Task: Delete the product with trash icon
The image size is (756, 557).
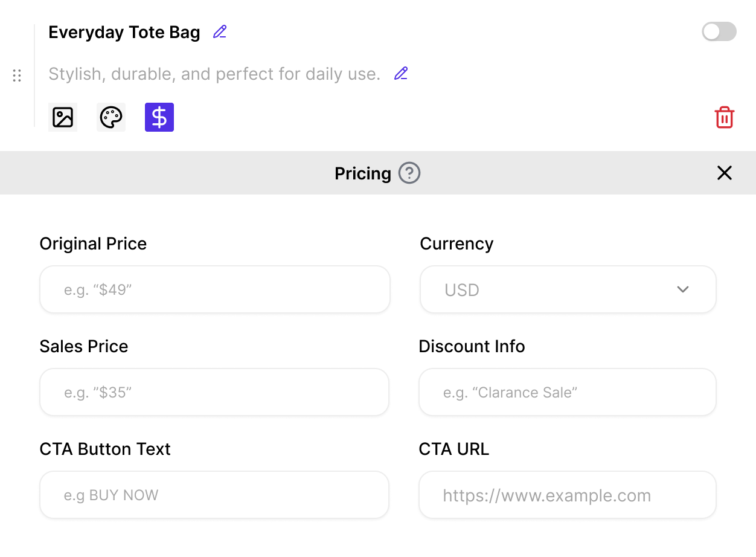Action: coord(724,117)
